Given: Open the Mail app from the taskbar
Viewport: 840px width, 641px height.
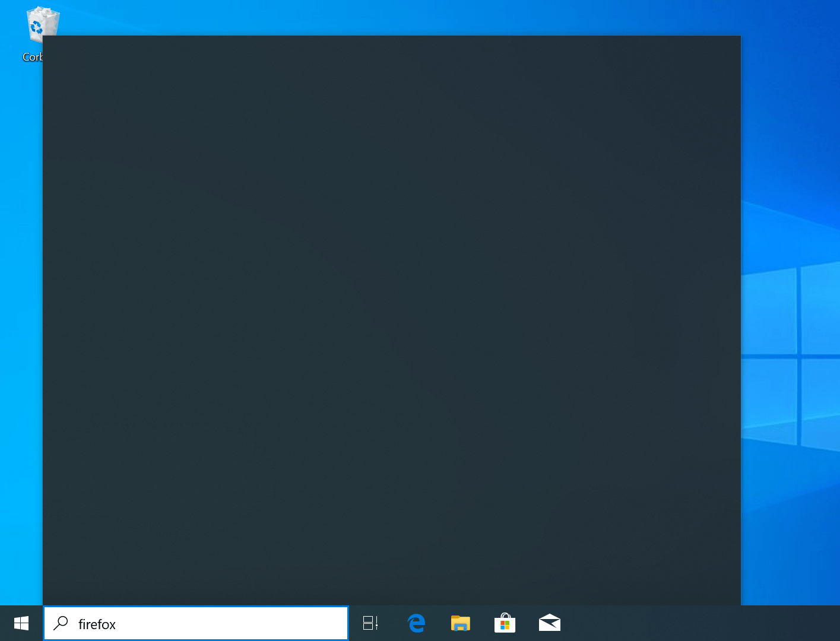Looking at the screenshot, I should (549, 623).
